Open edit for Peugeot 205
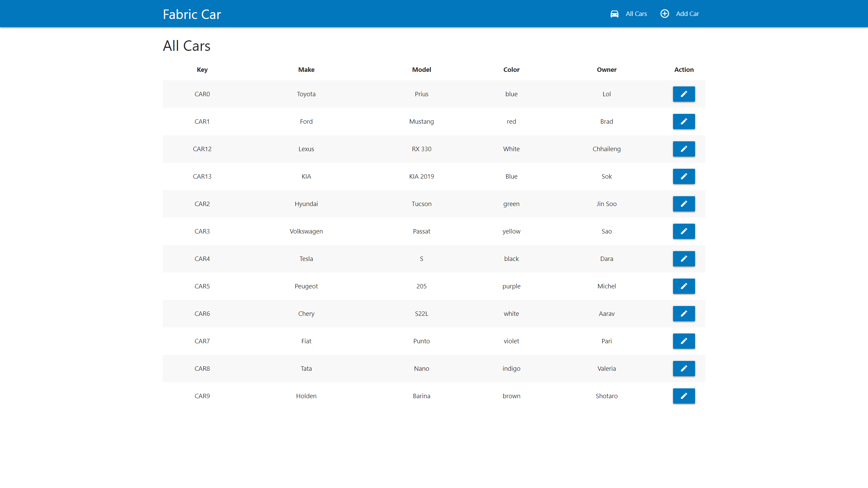 point(684,286)
